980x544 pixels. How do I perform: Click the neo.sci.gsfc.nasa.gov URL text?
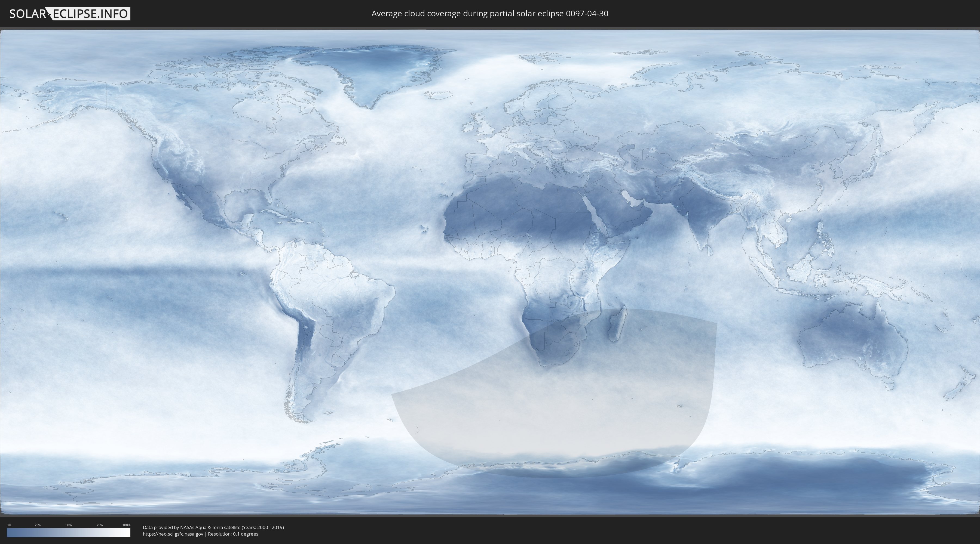[173, 534]
